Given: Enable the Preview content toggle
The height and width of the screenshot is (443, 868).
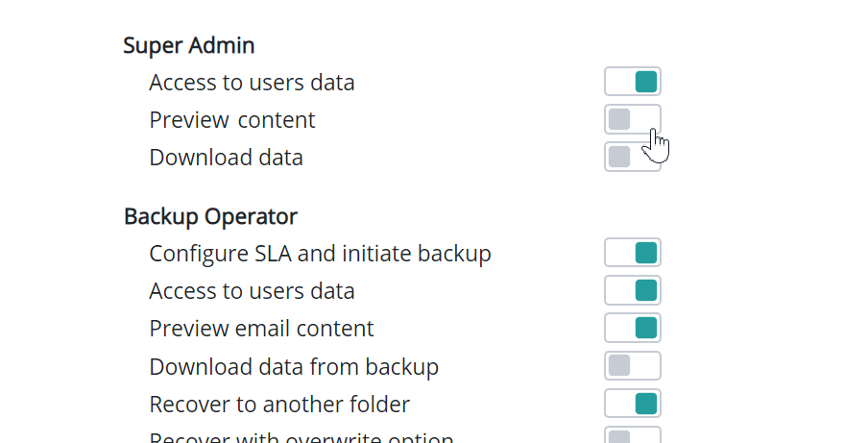Looking at the screenshot, I should coord(633,119).
